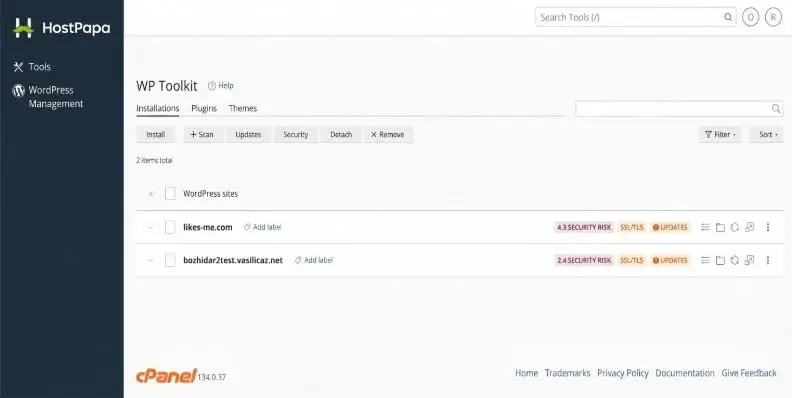The image size is (792, 398).
Task: Click the WordPress logo icon in sidebar
Action: (x=18, y=90)
